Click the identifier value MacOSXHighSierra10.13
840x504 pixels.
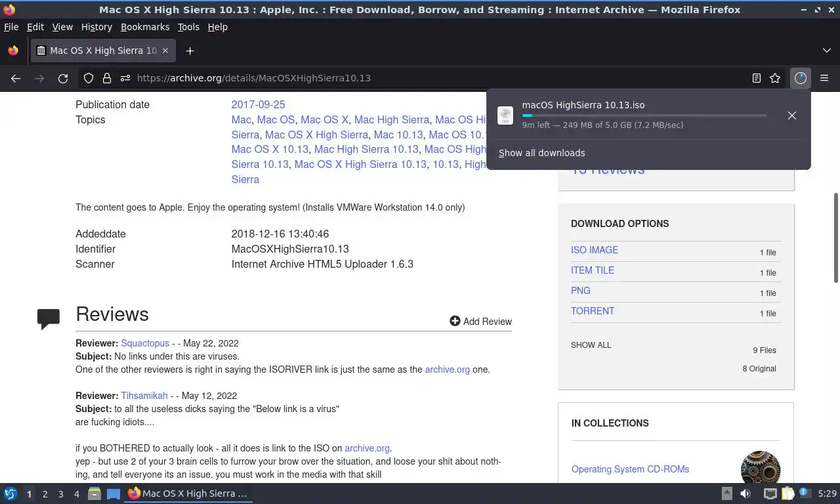[290, 249]
